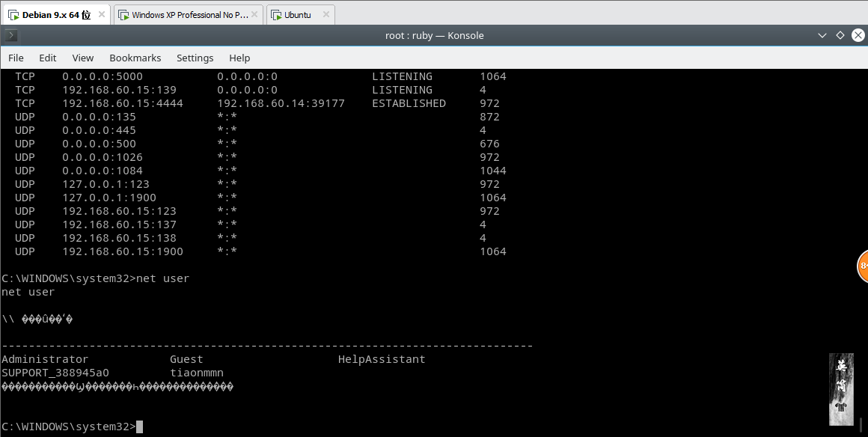
Task: Click the 'Guest' user name
Action: coord(186,359)
